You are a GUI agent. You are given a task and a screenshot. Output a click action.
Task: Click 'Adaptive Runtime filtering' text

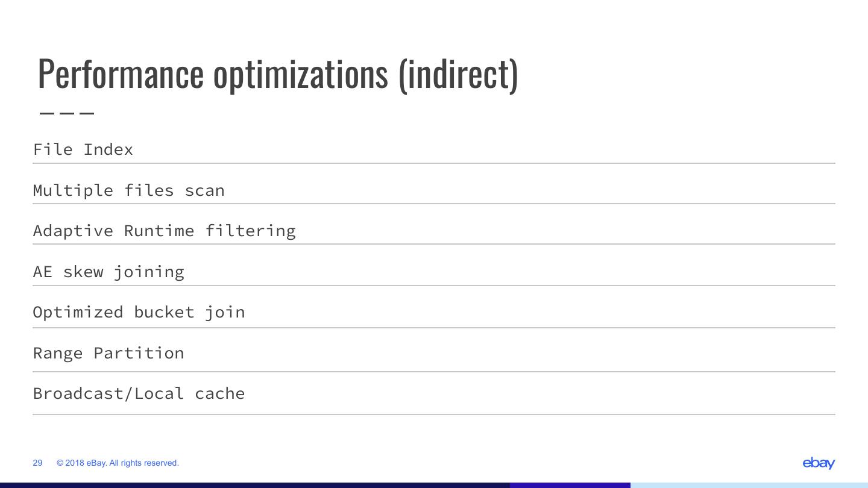(x=164, y=231)
